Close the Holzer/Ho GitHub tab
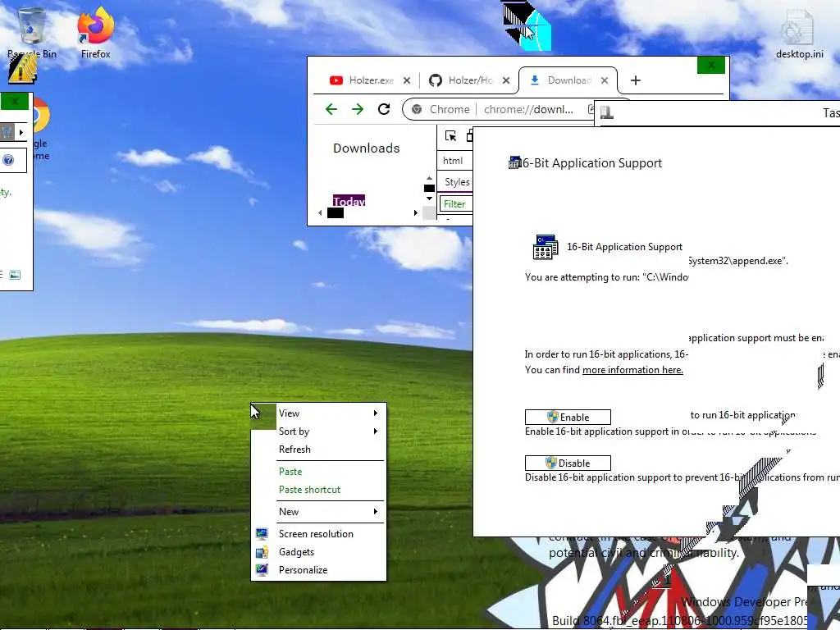840x630 pixels. click(505, 80)
